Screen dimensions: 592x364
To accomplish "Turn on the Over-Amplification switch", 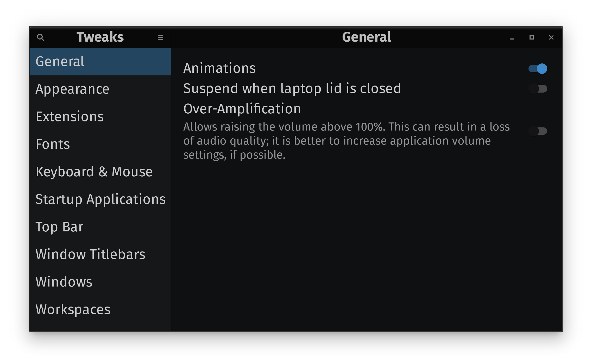I will 538,131.
